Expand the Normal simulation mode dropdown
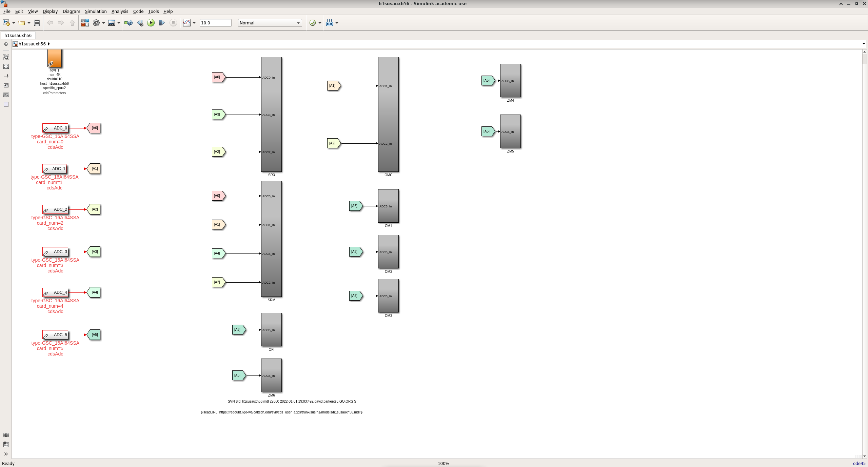The width and height of the screenshot is (868, 467). pyautogui.click(x=298, y=23)
